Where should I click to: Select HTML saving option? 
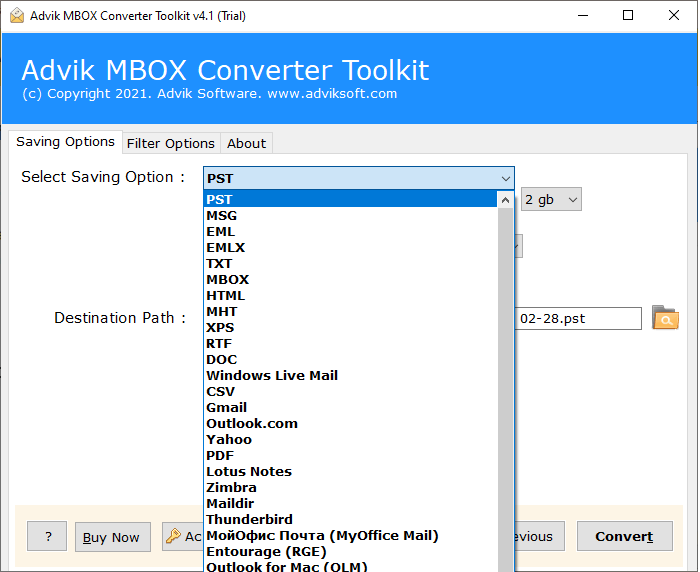coord(350,296)
